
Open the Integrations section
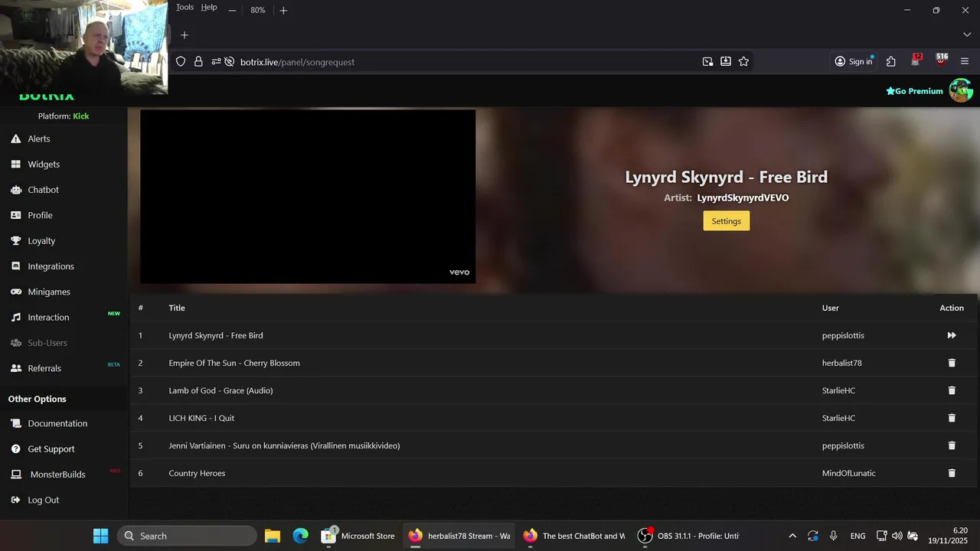point(51,266)
